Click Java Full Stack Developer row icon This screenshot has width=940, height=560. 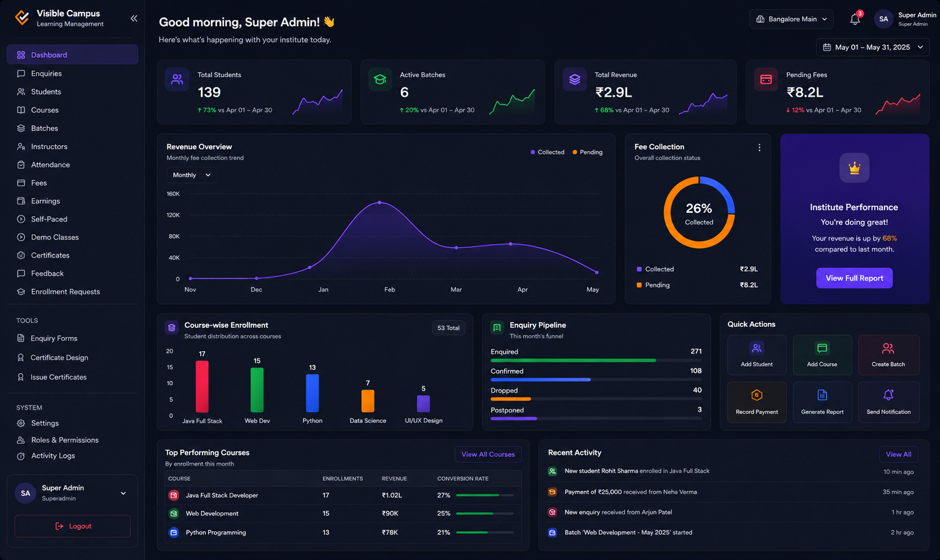tap(174, 495)
